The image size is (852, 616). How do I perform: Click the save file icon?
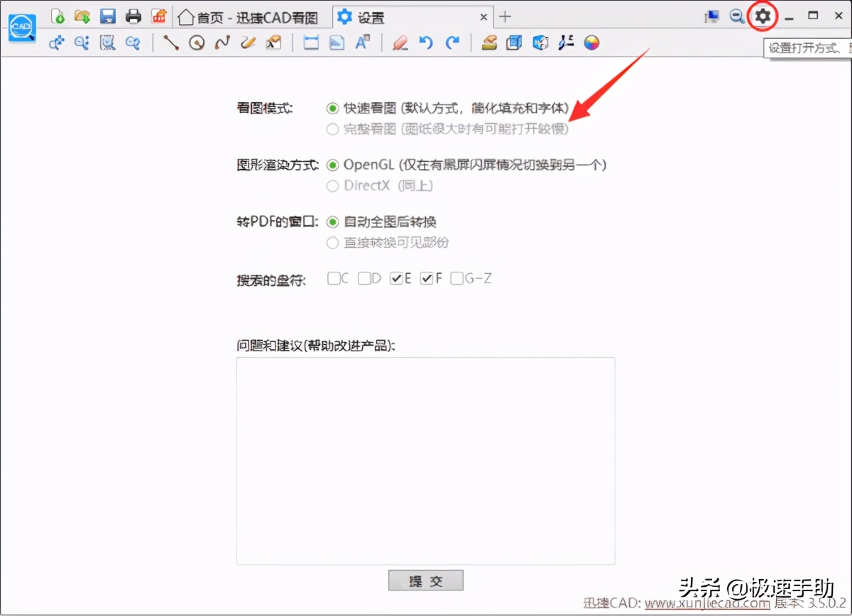coord(108,16)
